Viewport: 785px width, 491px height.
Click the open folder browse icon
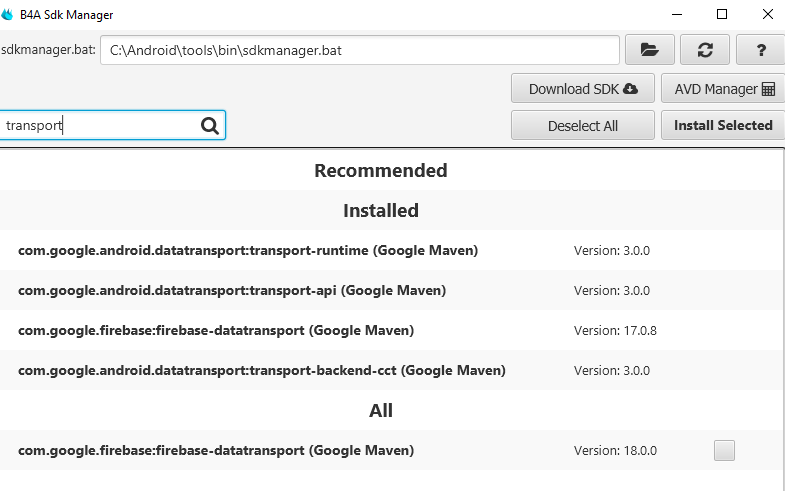[650, 49]
